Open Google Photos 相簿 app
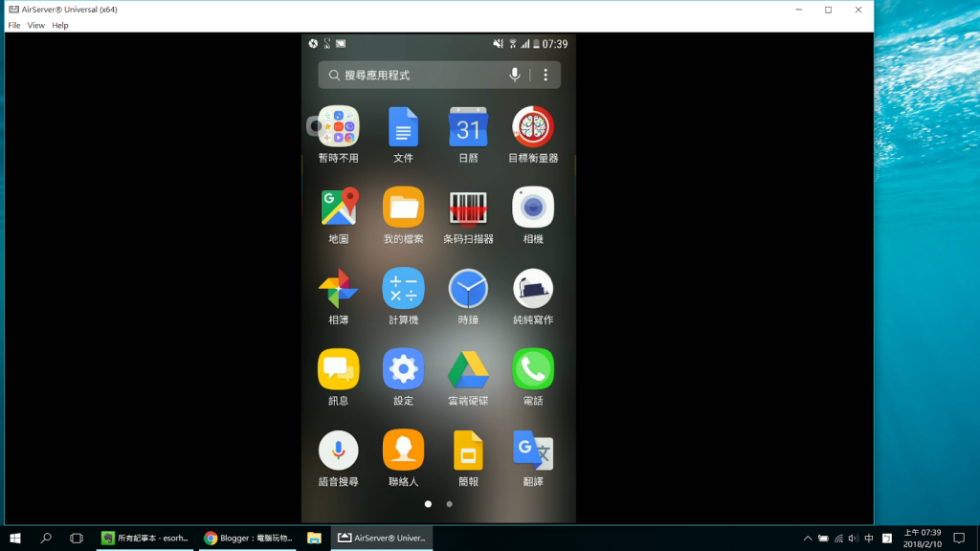980x551 pixels. tap(338, 288)
